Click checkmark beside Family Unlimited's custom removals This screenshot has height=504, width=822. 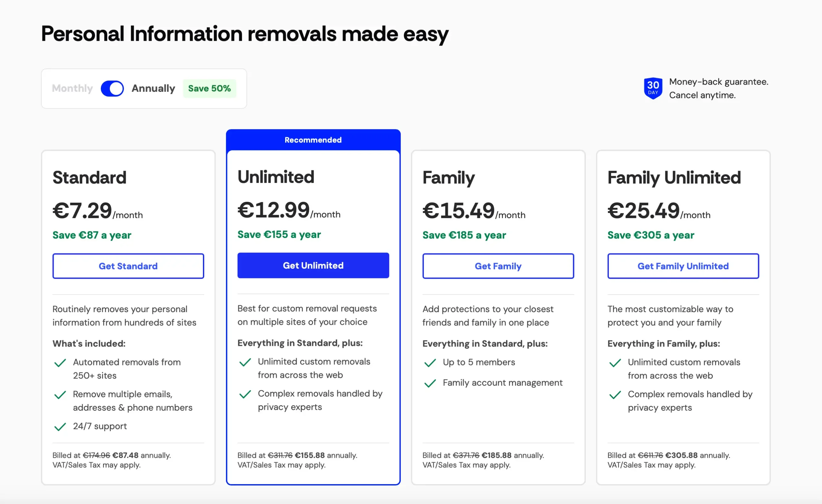615,363
